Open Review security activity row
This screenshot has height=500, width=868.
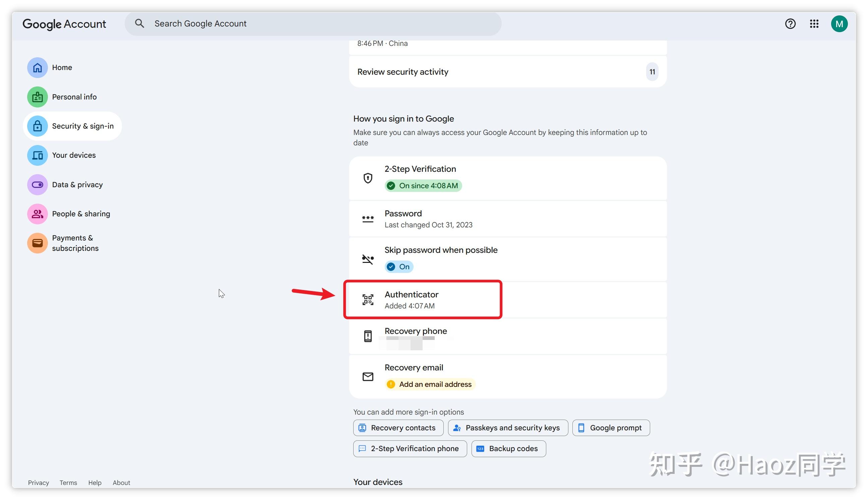tap(507, 72)
